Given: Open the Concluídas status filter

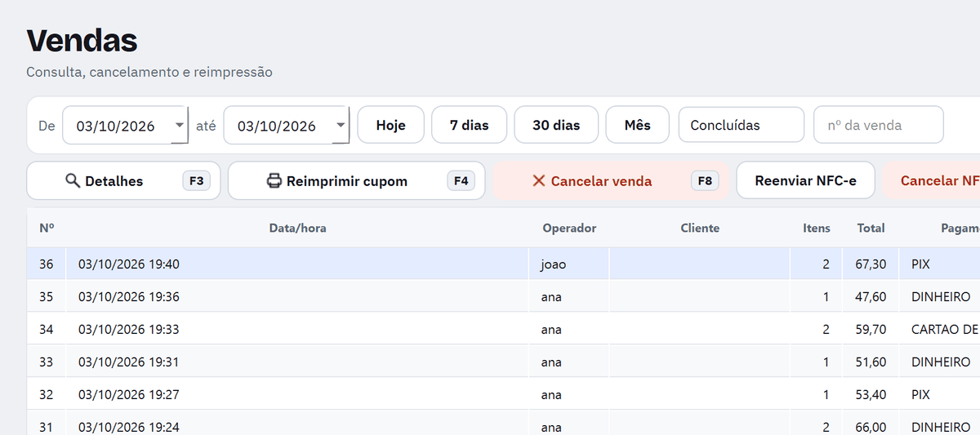Looking at the screenshot, I should pos(742,126).
